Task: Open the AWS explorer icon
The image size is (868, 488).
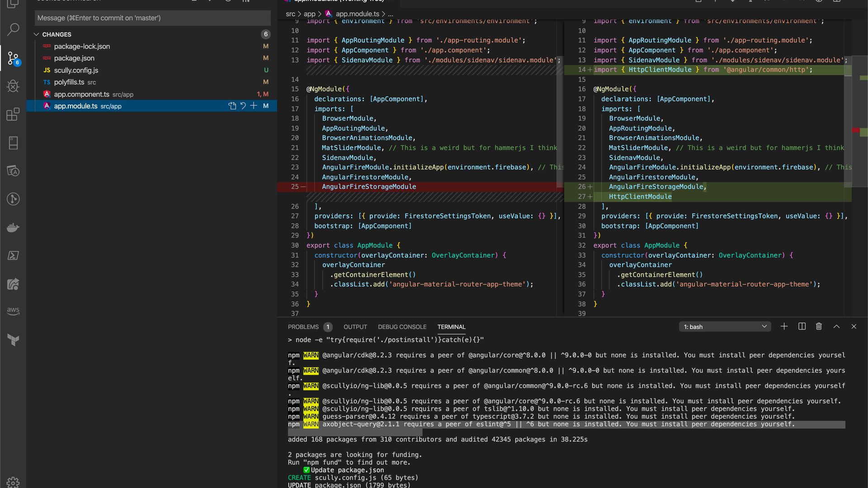Action: click(x=13, y=311)
